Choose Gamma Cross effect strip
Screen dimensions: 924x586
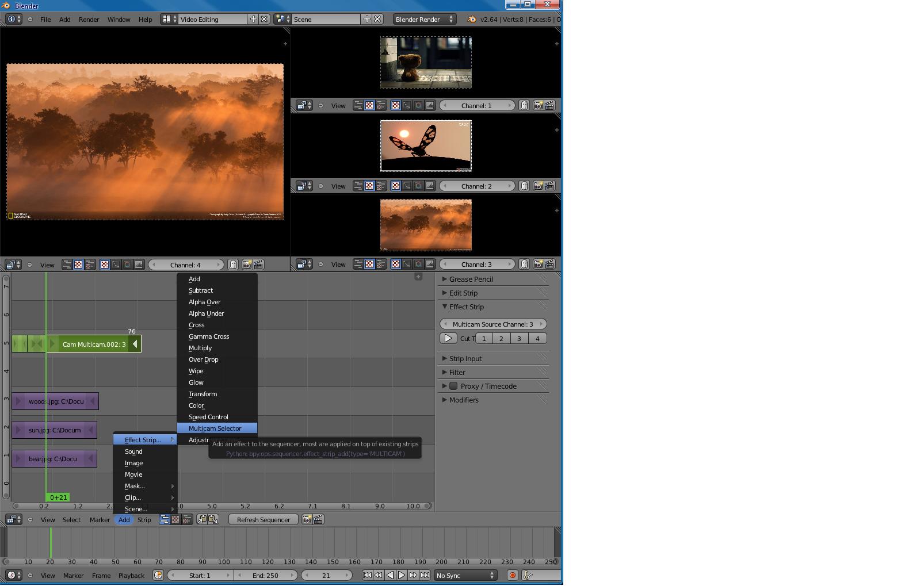tap(217, 336)
